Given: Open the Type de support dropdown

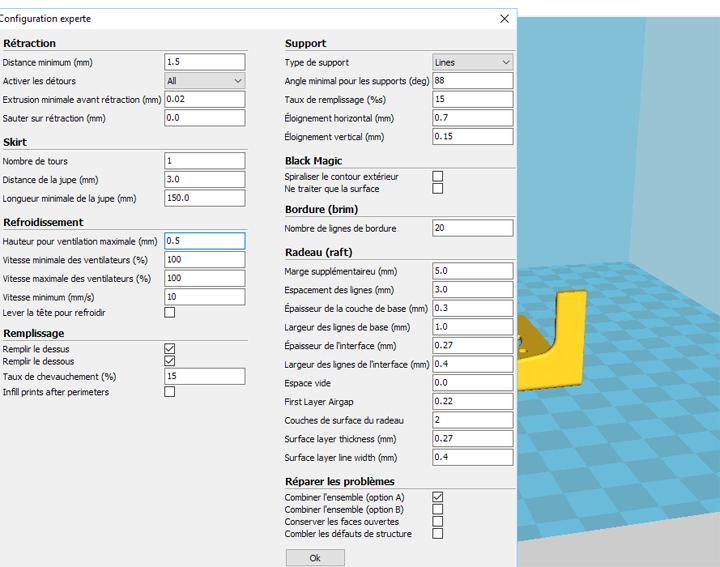Looking at the screenshot, I should [x=472, y=62].
